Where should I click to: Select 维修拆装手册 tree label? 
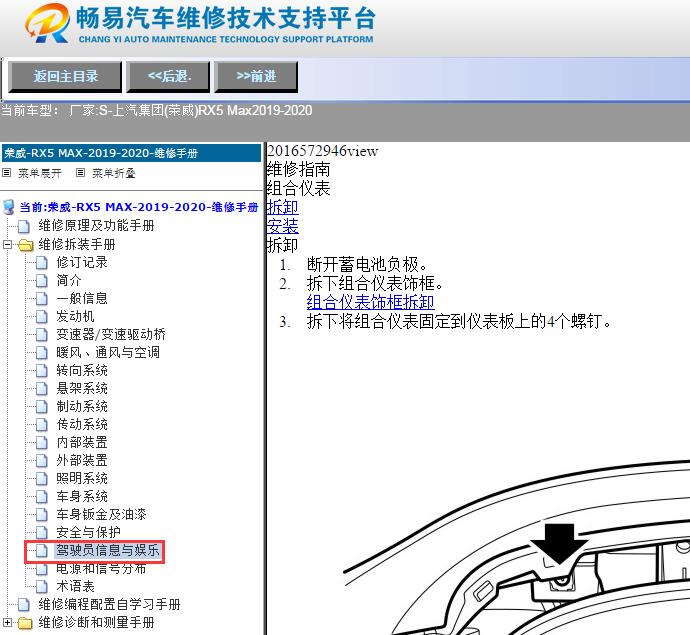(x=77, y=244)
